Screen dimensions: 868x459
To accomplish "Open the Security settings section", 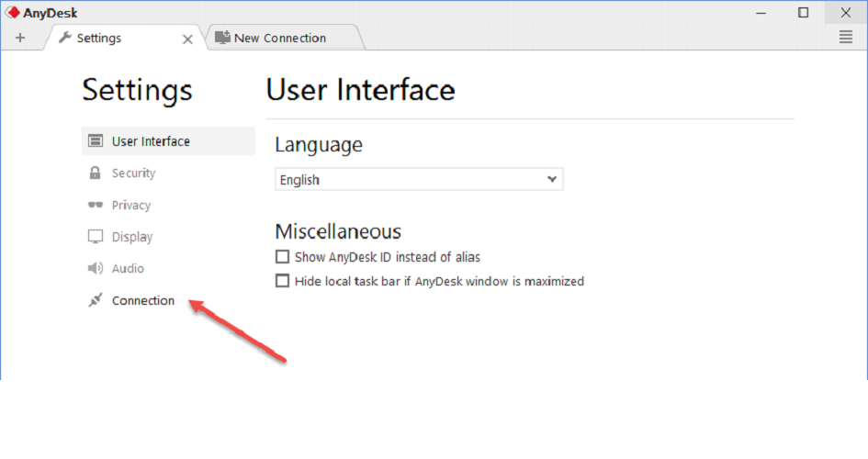I will tap(133, 174).
